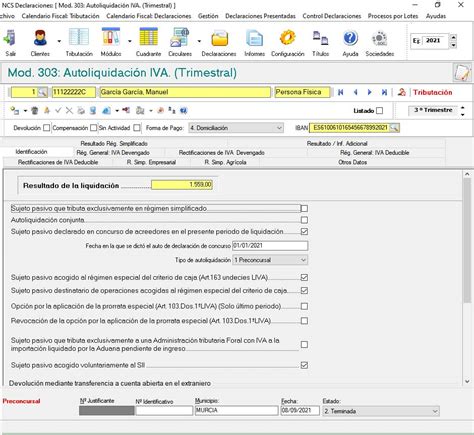474x435 pixels.
Task: Open the Sociedades toolbar icon
Action: tap(379, 39)
